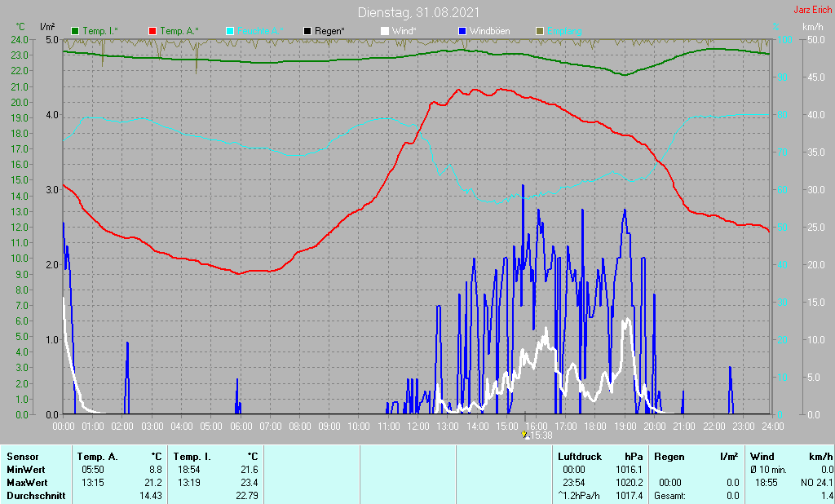The width and height of the screenshot is (835, 504).
Task: Click the '24:00' label on time axis
Action: (x=773, y=427)
